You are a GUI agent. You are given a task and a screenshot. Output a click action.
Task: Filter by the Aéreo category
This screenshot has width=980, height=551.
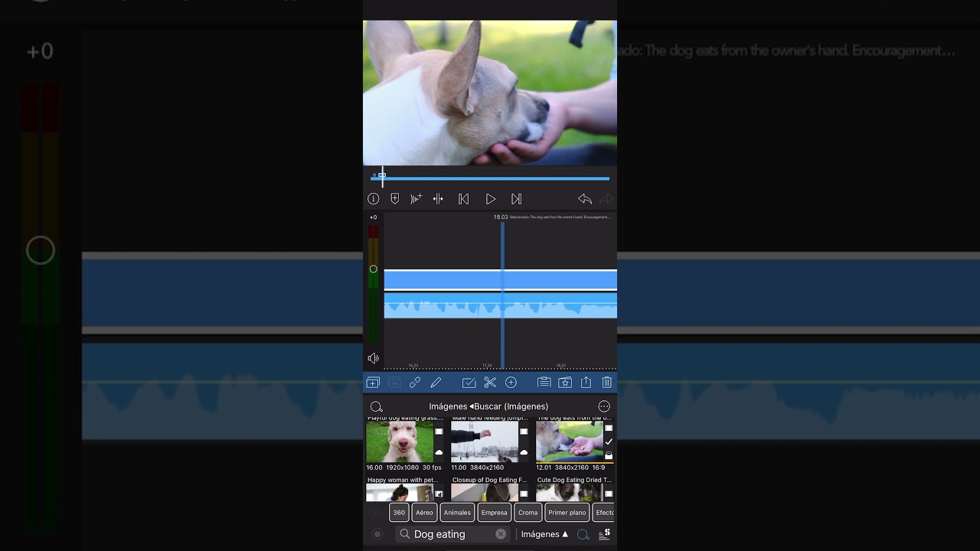pyautogui.click(x=424, y=513)
